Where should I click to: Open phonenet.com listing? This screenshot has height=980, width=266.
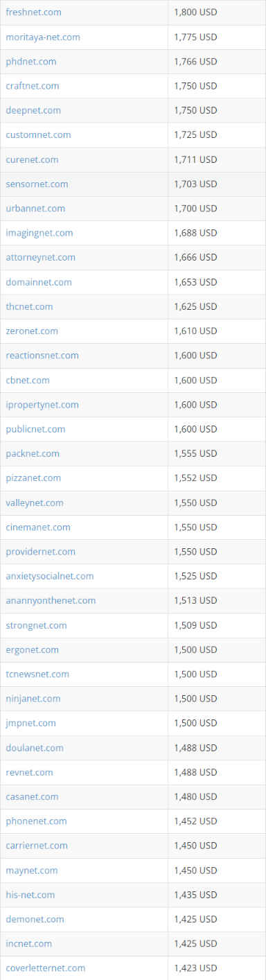[36, 821]
